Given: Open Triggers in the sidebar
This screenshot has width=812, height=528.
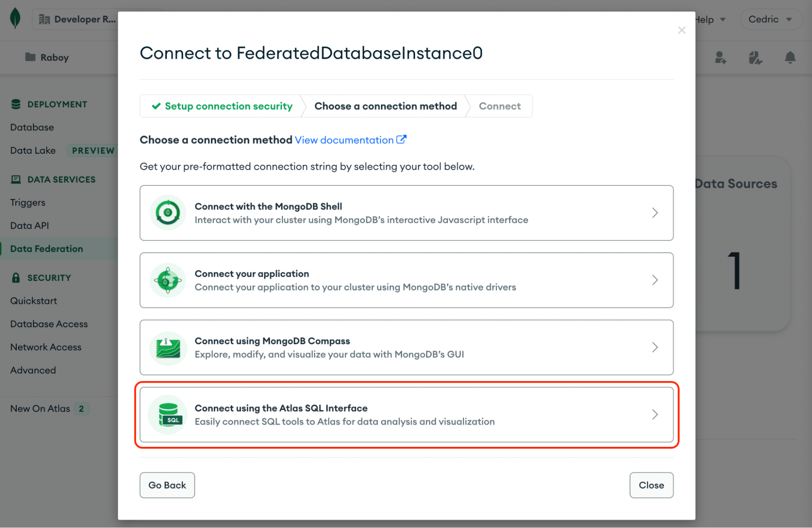Looking at the screenshot, I should click(28, 203).
